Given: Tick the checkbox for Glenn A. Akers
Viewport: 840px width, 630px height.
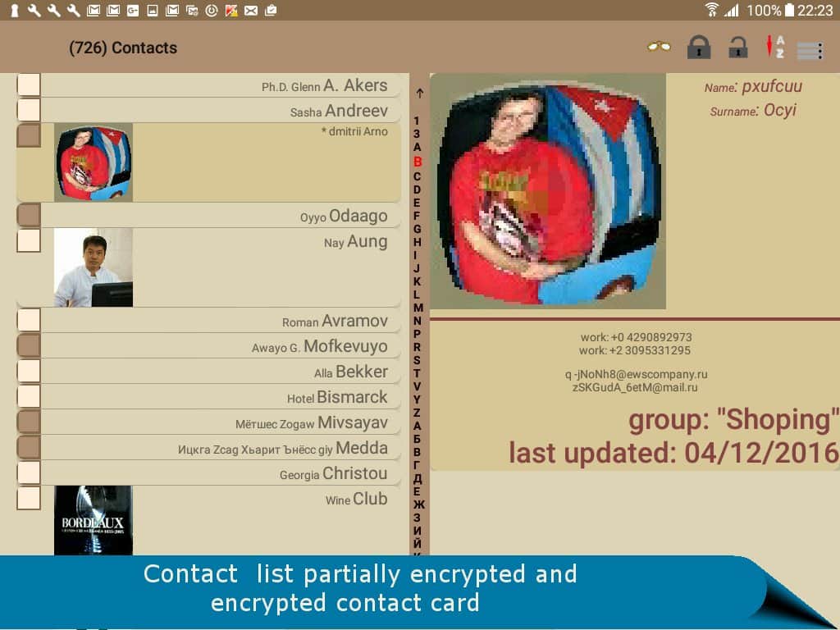Looking at the screenshot, I should (29, 85).
